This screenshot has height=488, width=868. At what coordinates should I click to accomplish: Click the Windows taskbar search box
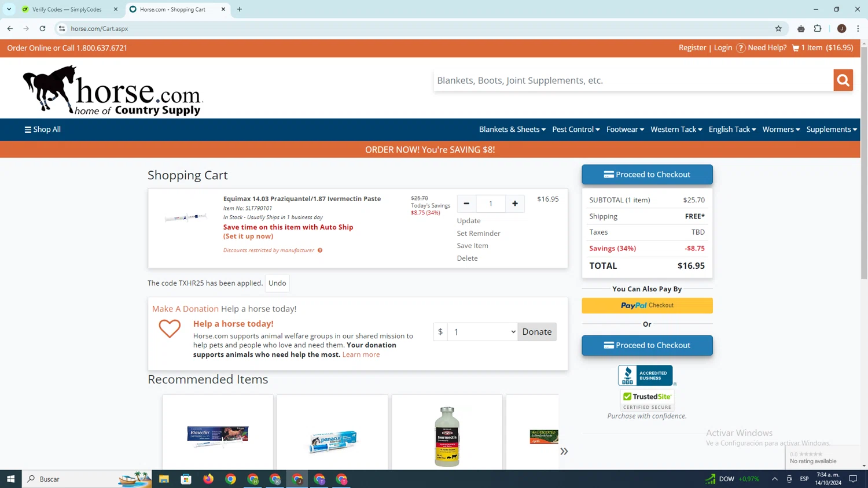pos(87,479)
